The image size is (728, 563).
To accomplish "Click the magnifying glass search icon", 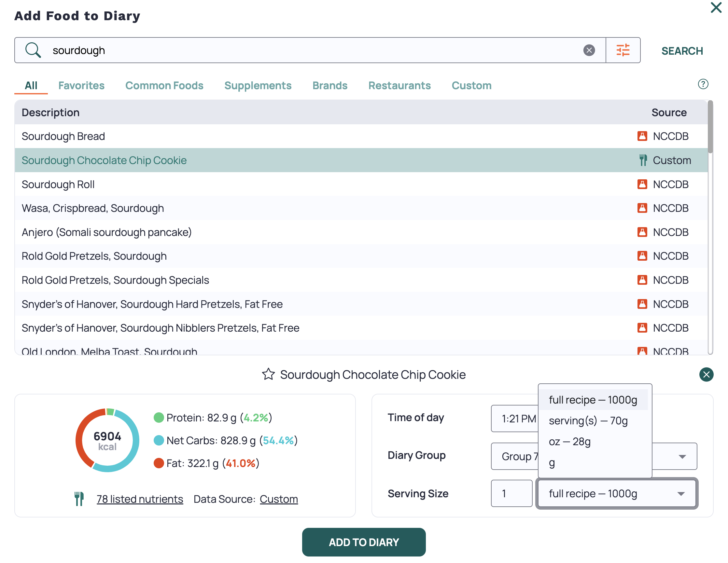I will (33, 50).
